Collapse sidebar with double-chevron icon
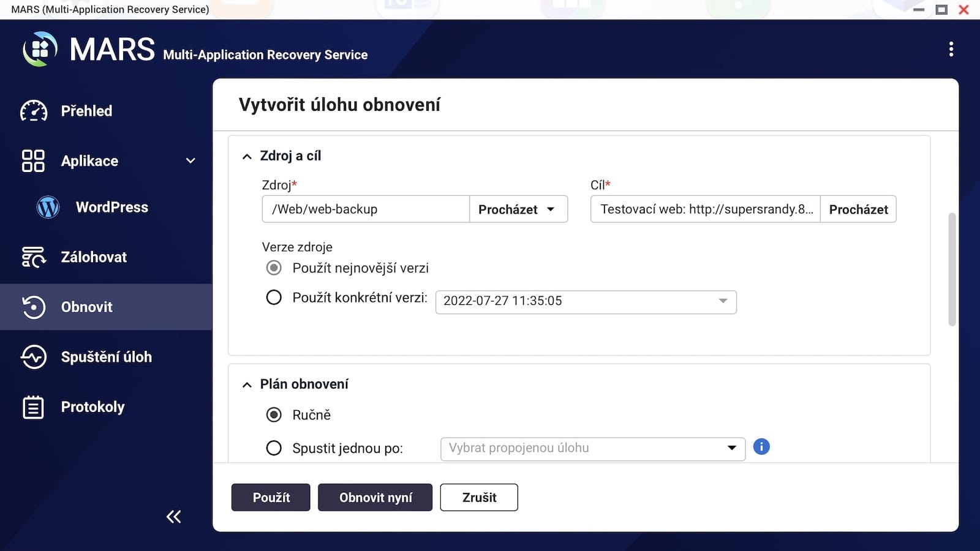 [174, 517]
